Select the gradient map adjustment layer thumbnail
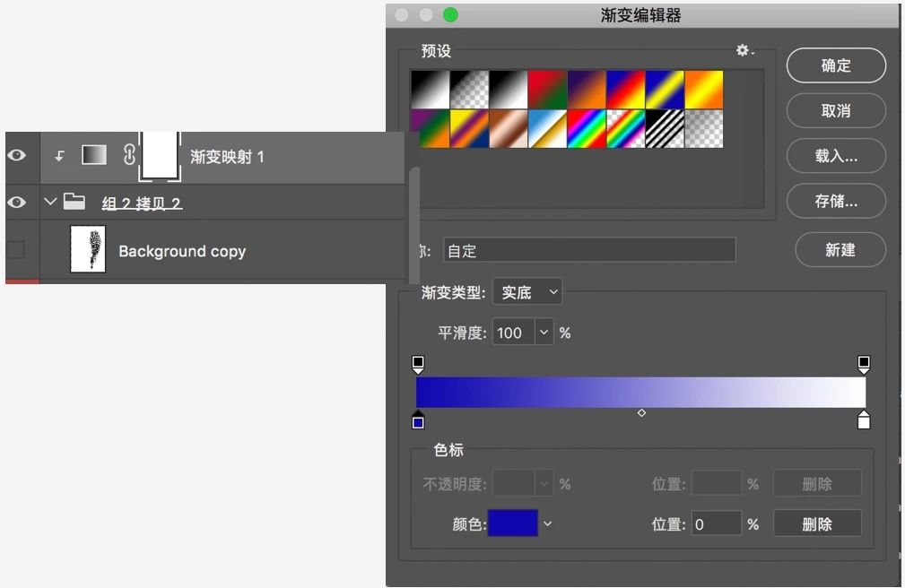Screen dimensions: 905x588 [x=93, y=155]
